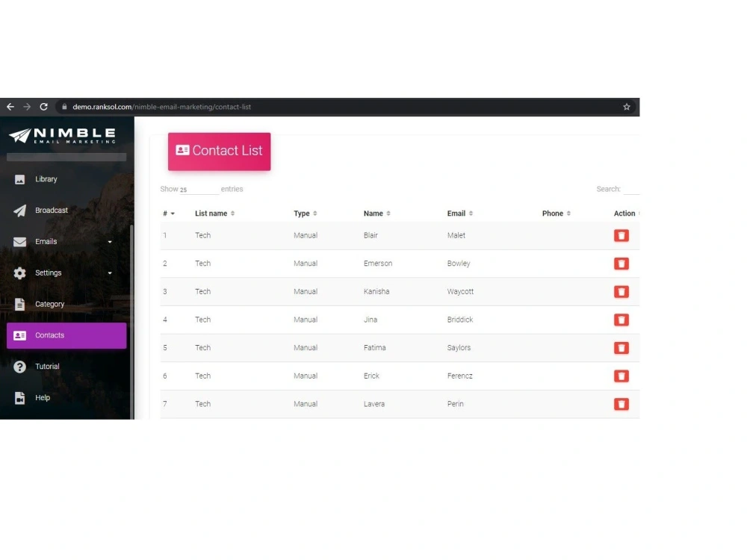Click the Help file icon
The image size is (747, 560).
tap(19, 398)
